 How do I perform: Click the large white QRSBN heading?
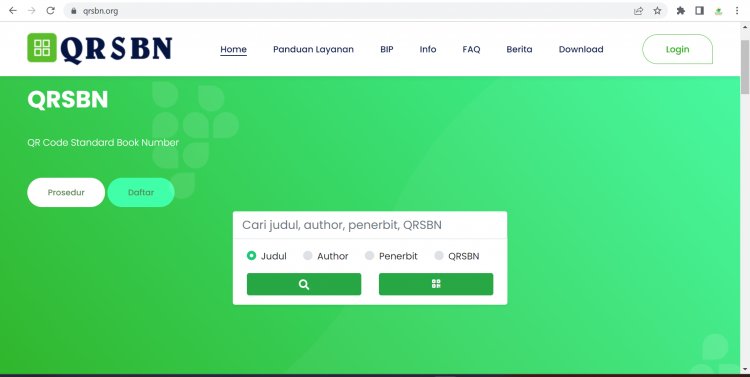(x=67, y=100)
